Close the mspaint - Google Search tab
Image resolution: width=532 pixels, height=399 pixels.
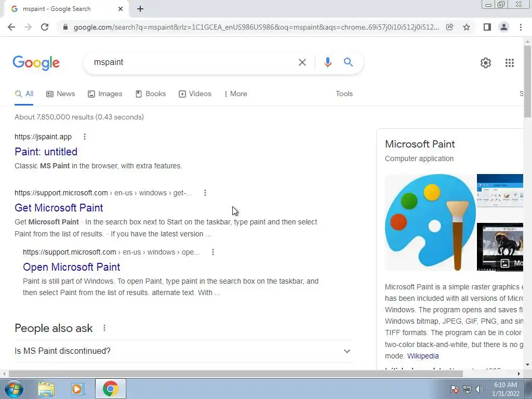click(121, 9)
